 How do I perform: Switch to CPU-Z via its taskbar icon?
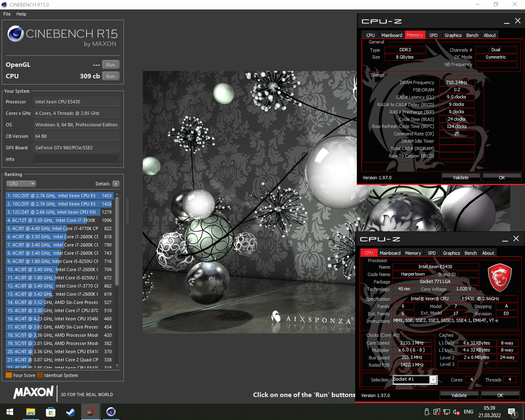91,412
